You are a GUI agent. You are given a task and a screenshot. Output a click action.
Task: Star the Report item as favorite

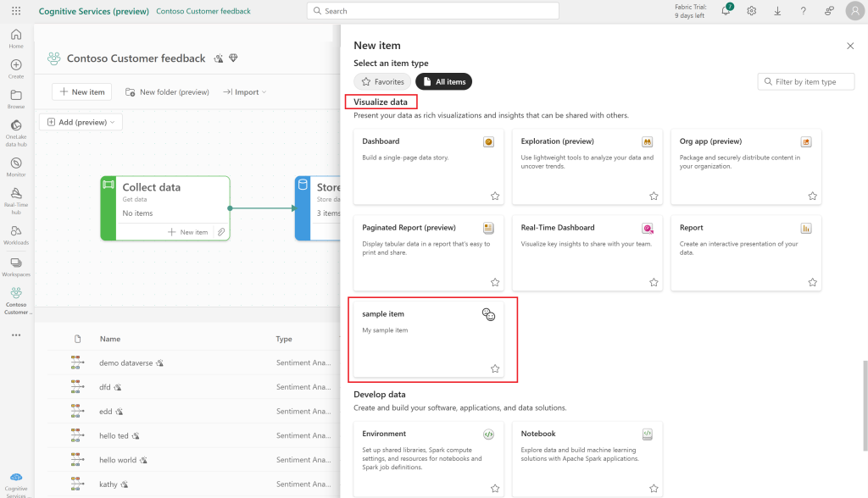811,282
